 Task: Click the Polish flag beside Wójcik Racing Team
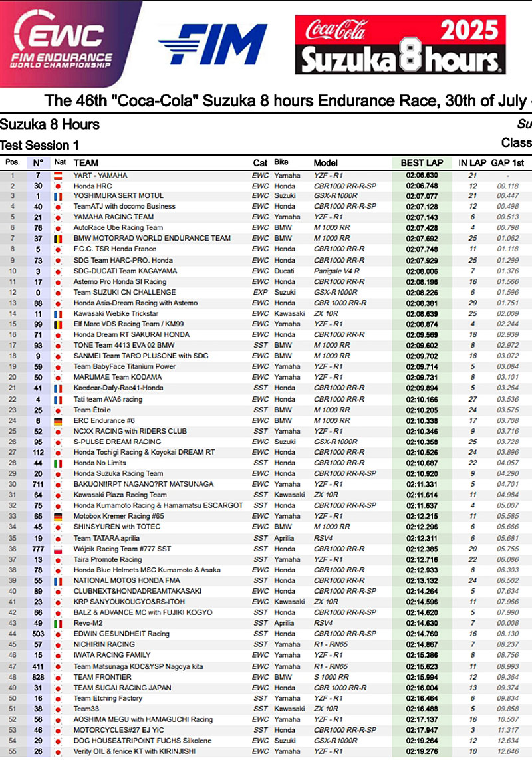coord(58,549)
